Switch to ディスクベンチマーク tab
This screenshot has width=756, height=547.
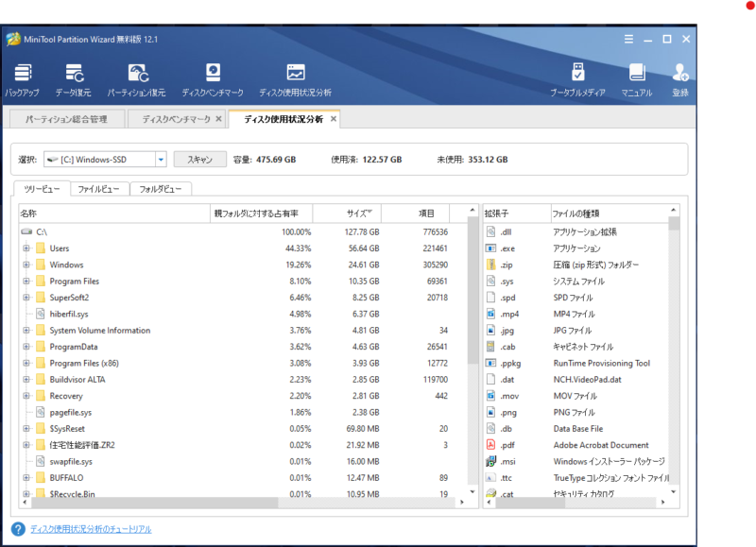point(176,119)
